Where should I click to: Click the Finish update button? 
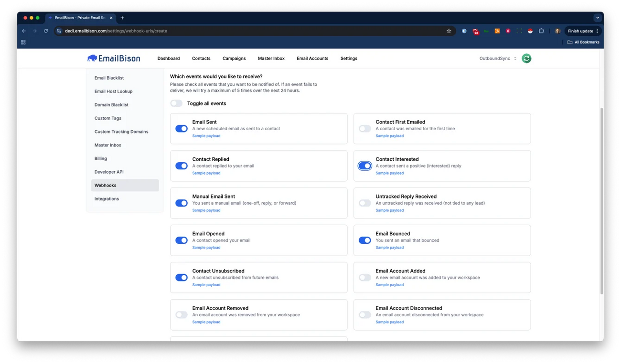point(581,31)
